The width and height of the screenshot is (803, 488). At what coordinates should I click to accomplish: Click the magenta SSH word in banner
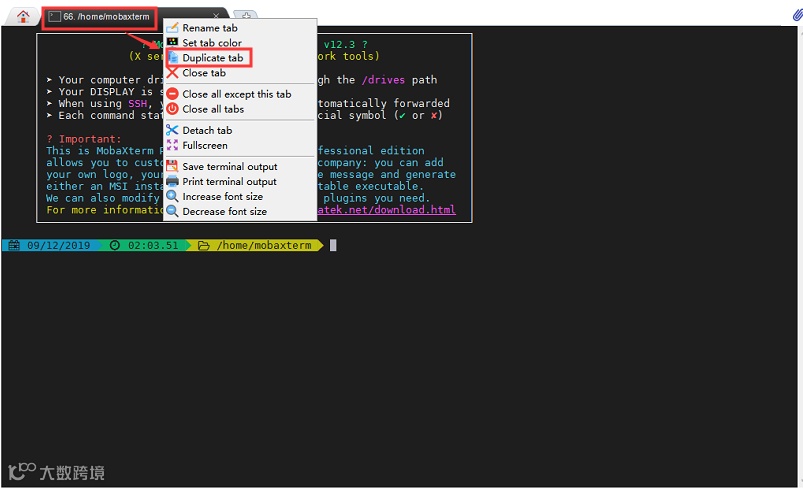(137, 103)
